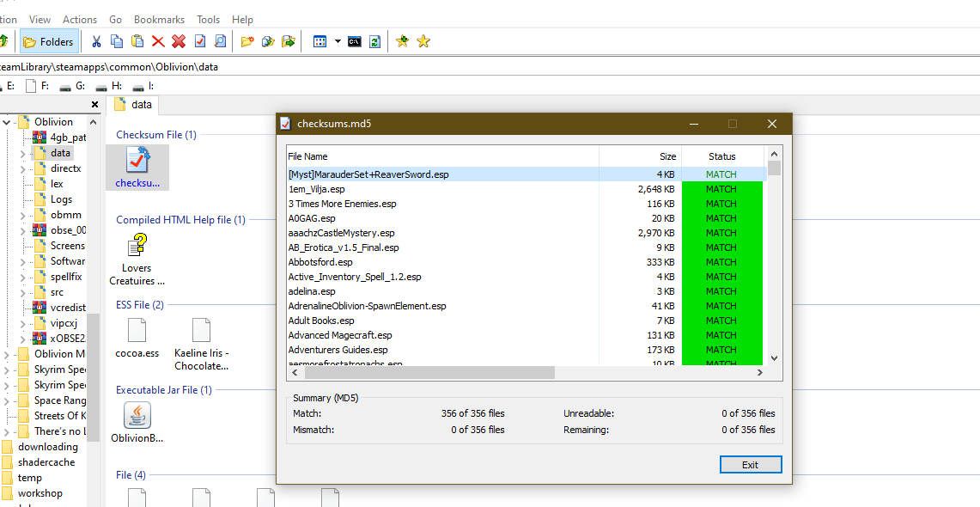Expand the directx folder node
The image size is (980, 507).
[x=23, y=168]
